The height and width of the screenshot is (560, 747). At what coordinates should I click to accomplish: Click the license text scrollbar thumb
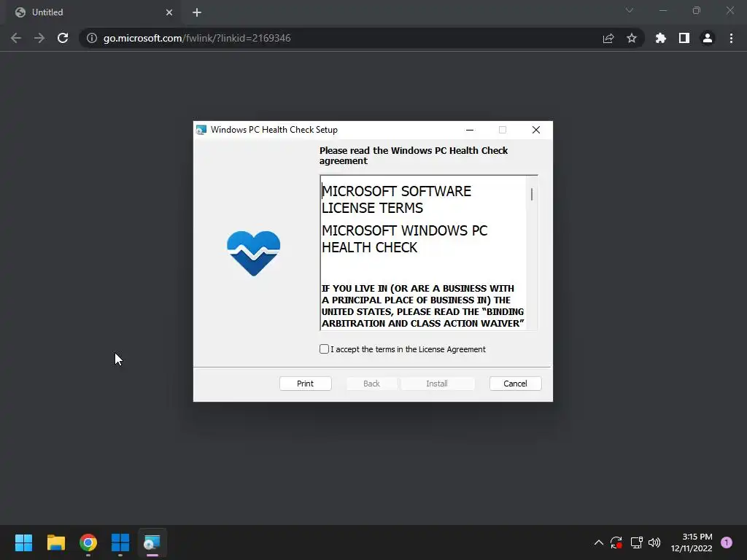point(532,194)
